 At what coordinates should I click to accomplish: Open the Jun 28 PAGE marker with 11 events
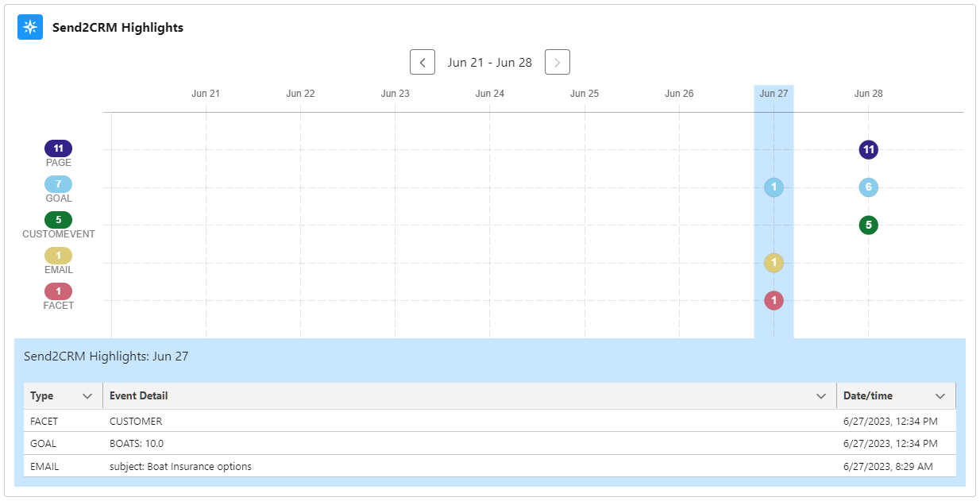(869, 149)
